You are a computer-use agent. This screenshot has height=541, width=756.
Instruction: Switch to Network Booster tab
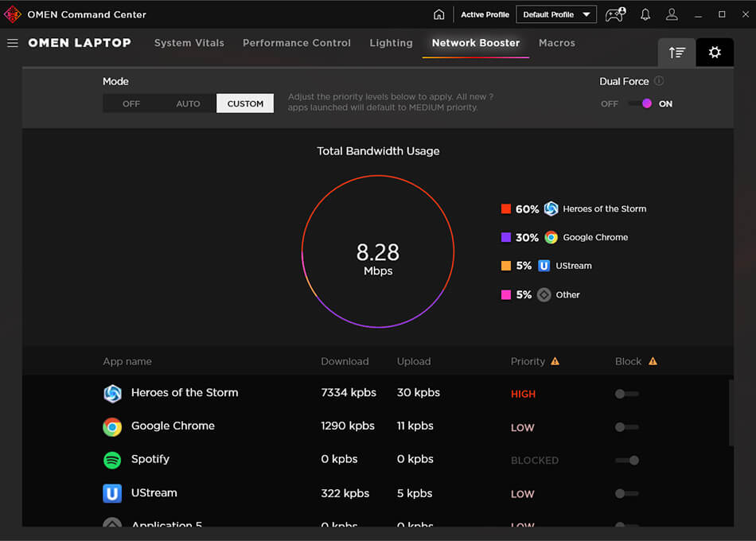click(476, 43)
